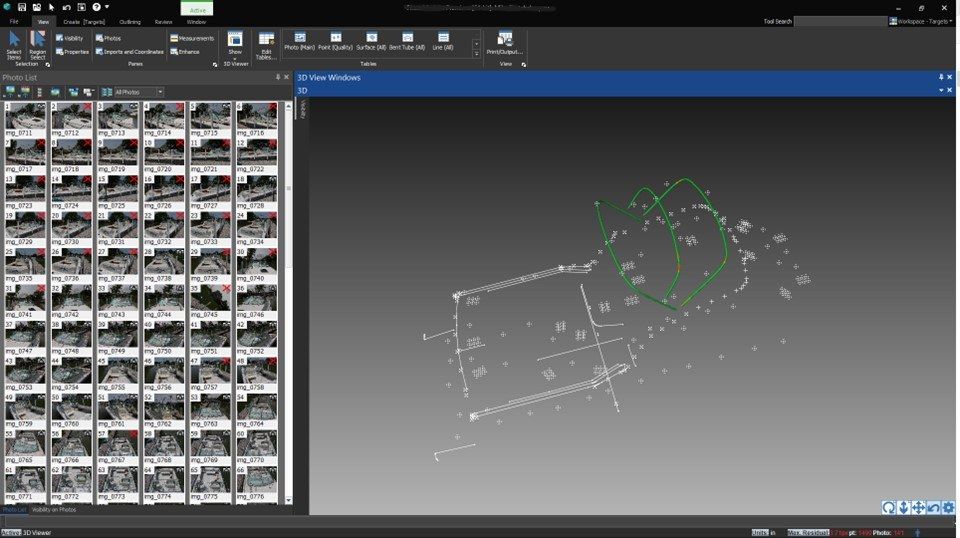Open the File menu
The image size is (960, 538).
[13, 21]
